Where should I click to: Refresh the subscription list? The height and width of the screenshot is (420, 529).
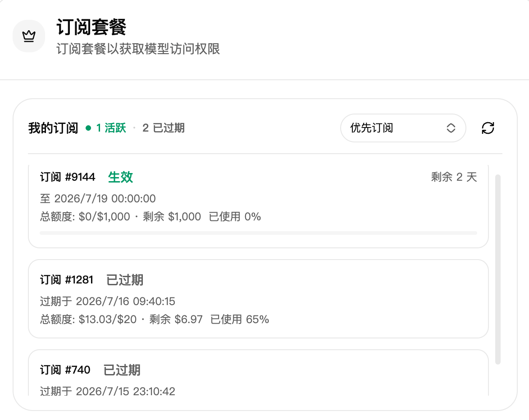[488, 128]
